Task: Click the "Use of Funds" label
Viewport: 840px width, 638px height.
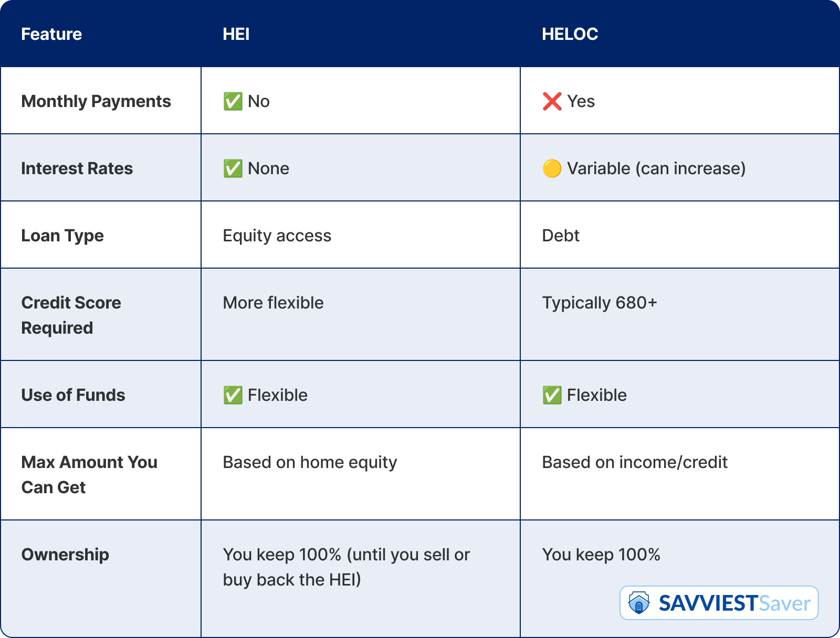Action: point(73,395)
